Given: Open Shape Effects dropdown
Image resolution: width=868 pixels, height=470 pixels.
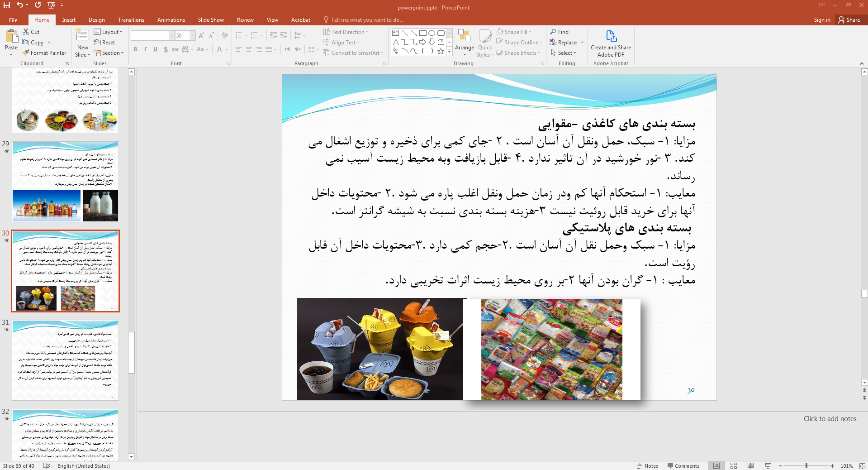Looking at the screenshot, I should coord(518,53).
